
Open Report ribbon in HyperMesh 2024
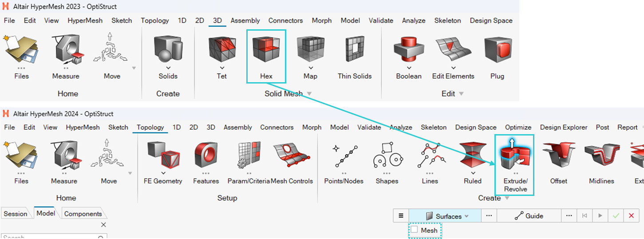click(x=627, y=127)
